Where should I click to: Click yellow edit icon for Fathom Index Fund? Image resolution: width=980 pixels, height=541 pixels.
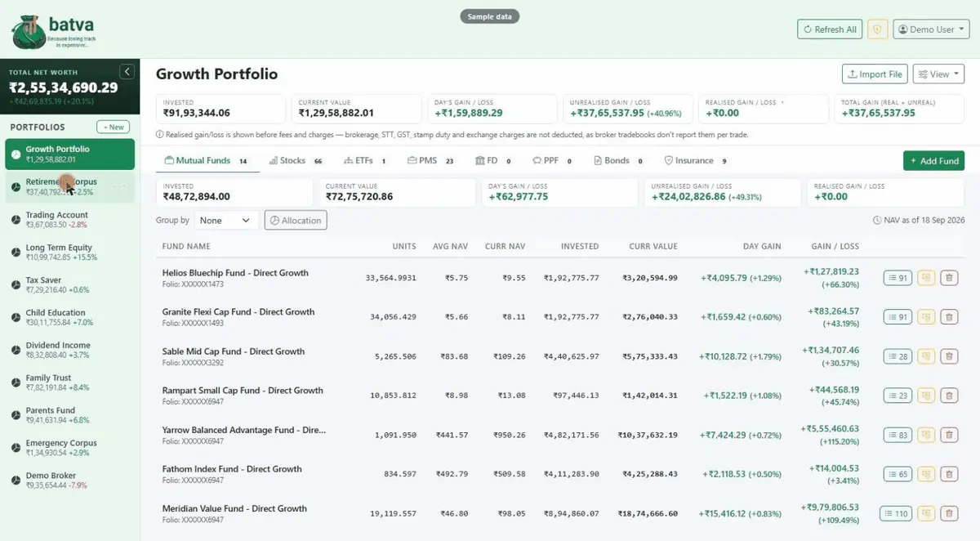(x=926, y=474)
